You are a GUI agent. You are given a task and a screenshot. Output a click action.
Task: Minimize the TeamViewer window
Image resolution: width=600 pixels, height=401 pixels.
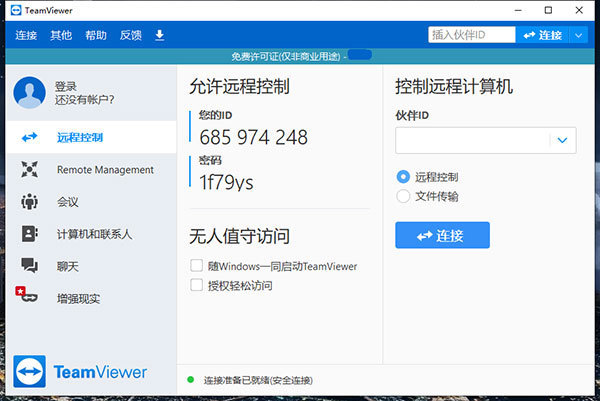click(518, 10)
